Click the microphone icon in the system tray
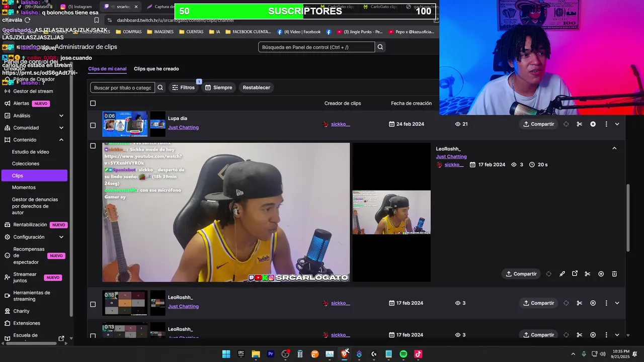 584,354
